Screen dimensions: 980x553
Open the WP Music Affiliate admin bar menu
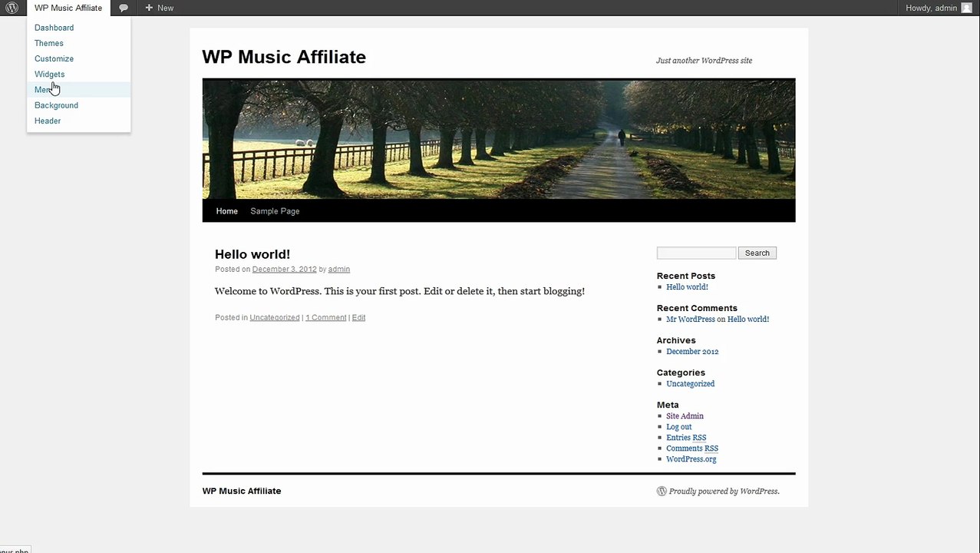tap(68, 8)
